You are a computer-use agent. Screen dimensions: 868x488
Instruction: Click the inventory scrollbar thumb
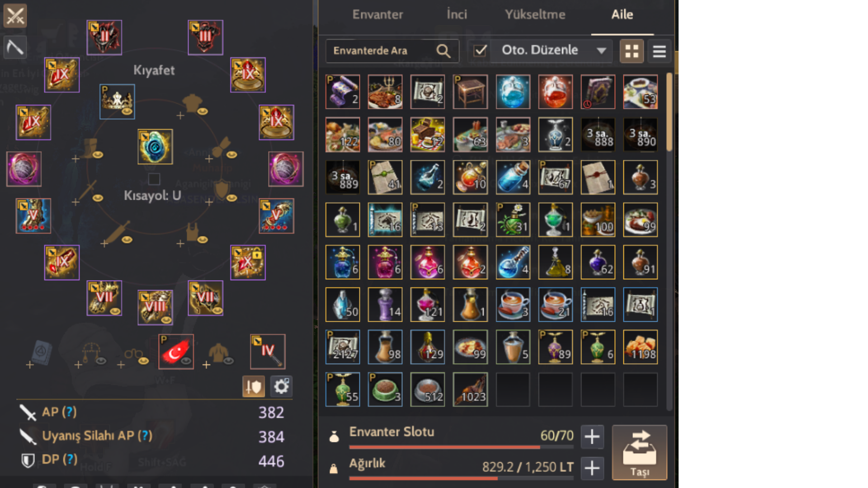coord(670,112)
